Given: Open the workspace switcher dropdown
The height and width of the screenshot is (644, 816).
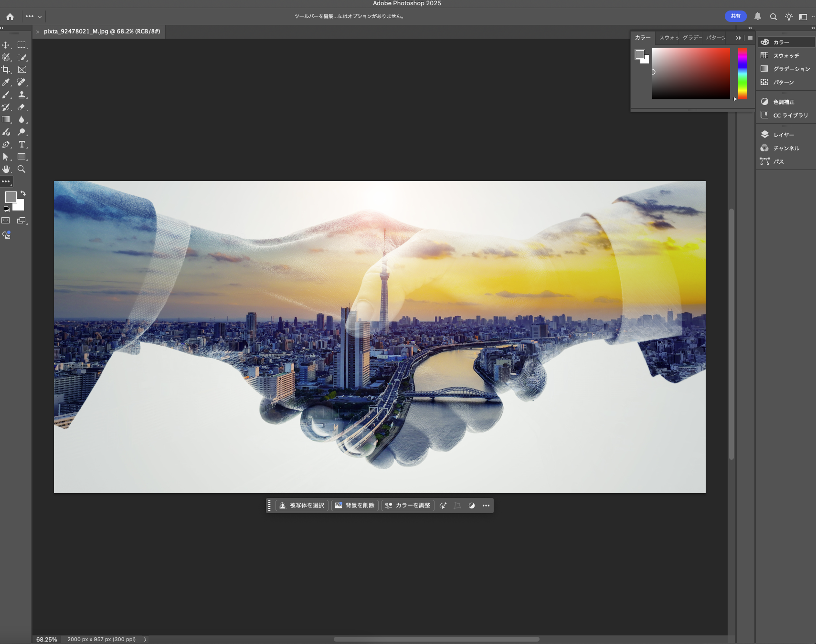Looking at the screenshot, I should [x=805, y=17].
